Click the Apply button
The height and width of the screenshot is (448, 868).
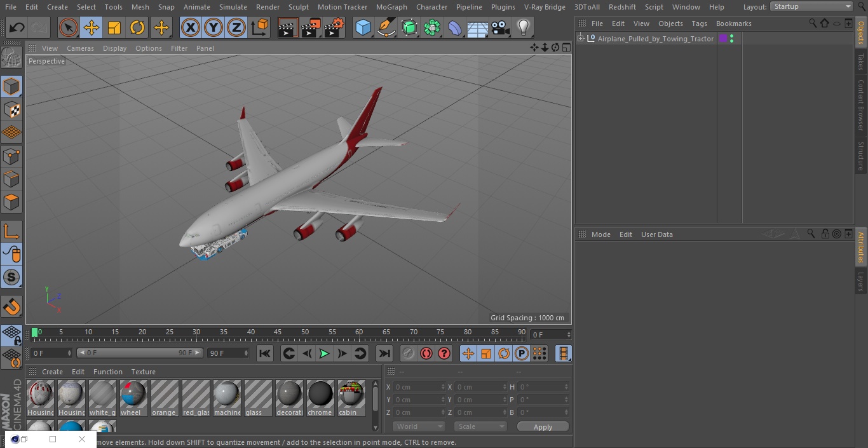point(543,427)
